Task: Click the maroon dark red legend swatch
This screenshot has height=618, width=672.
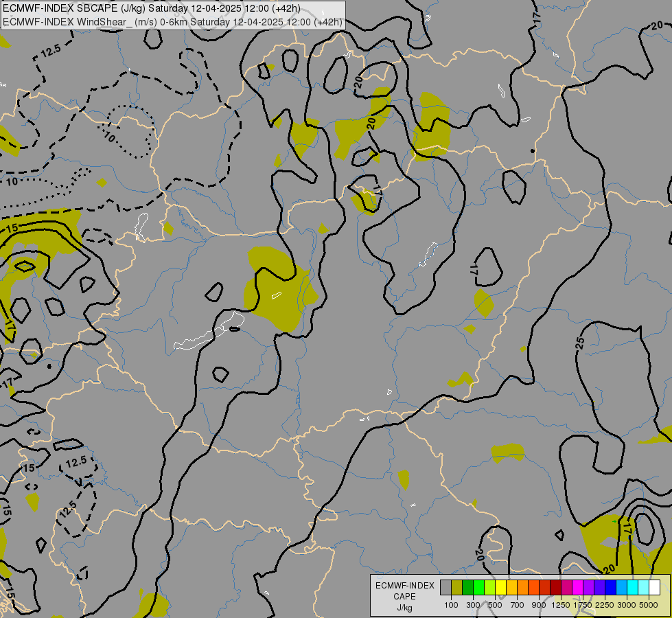Action: click(556, 587)
